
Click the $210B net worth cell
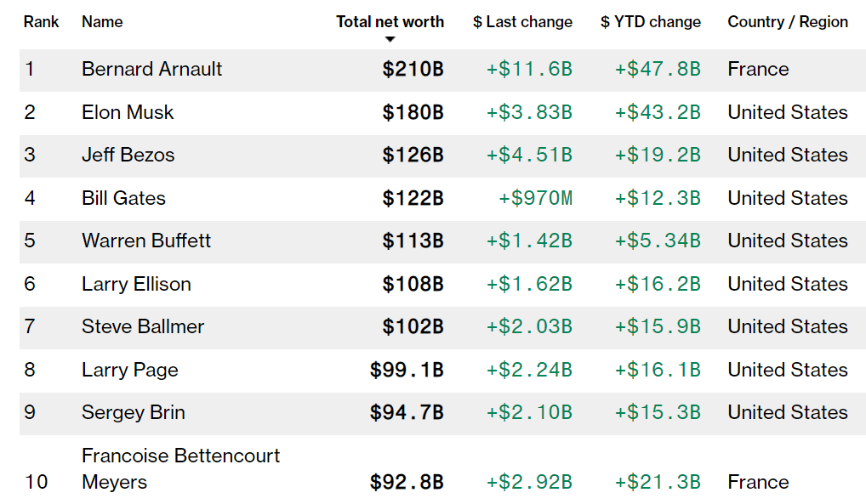click(413, 69)
